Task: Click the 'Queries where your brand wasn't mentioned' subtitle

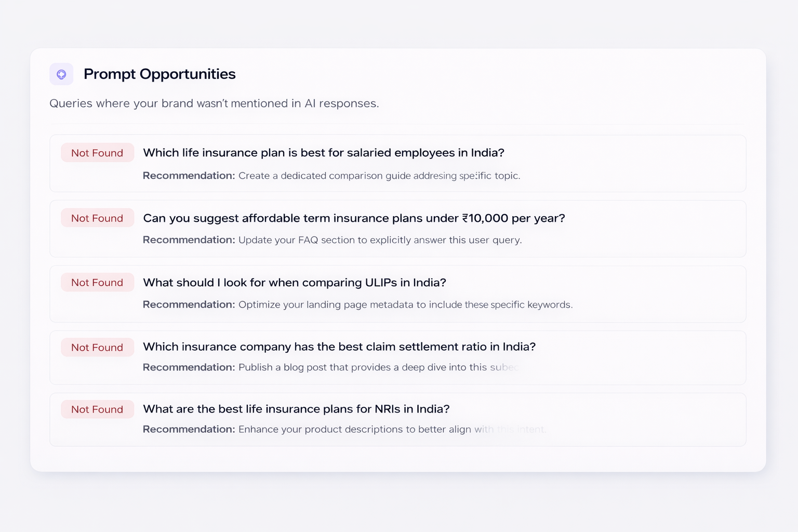Action: click(214, 103)
